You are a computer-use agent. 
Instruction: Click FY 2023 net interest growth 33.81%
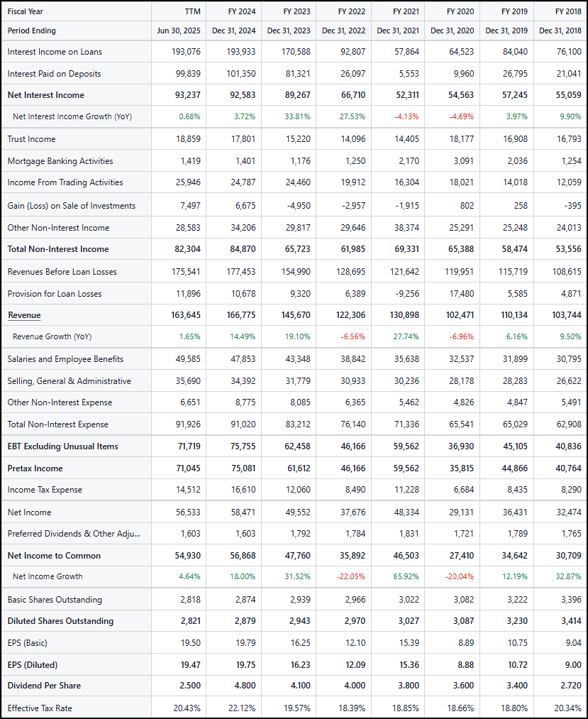pyautogui.click(x=297, y=116)
